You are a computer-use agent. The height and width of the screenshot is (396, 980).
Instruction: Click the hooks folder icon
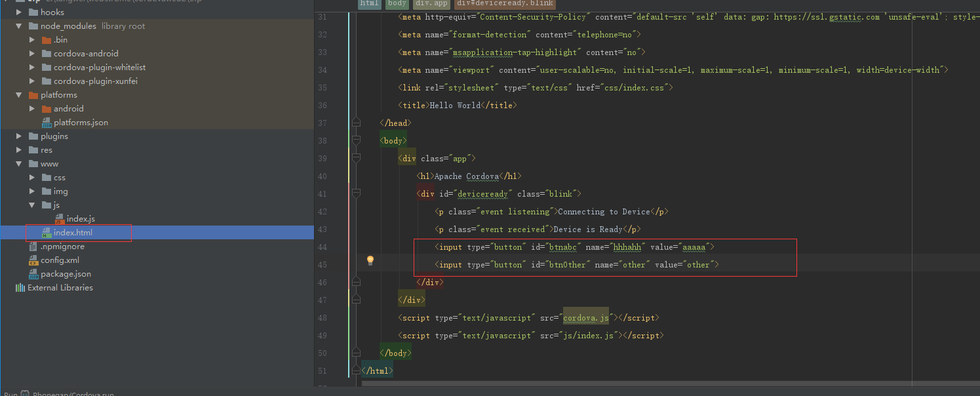click(x=33, y=12)
